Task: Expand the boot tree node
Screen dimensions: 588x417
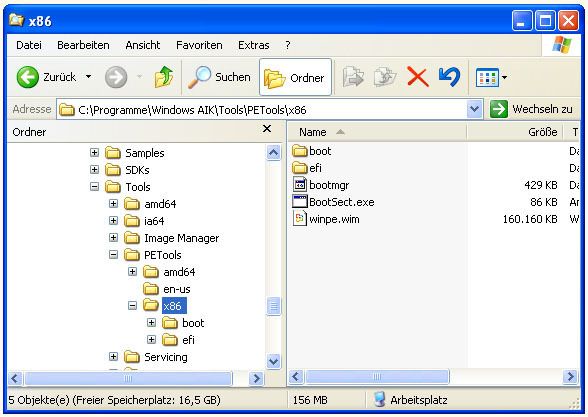Action: (151, 322)
